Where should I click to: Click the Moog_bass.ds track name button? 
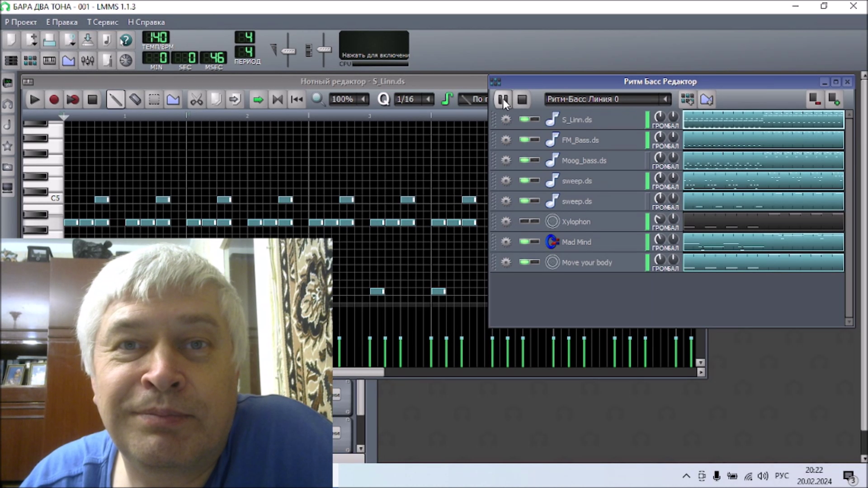click(x=584, y=160)
